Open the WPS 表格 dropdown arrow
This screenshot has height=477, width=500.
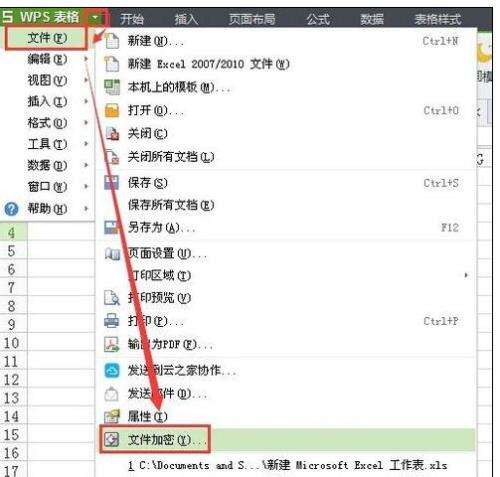click(x=95, y=17)
